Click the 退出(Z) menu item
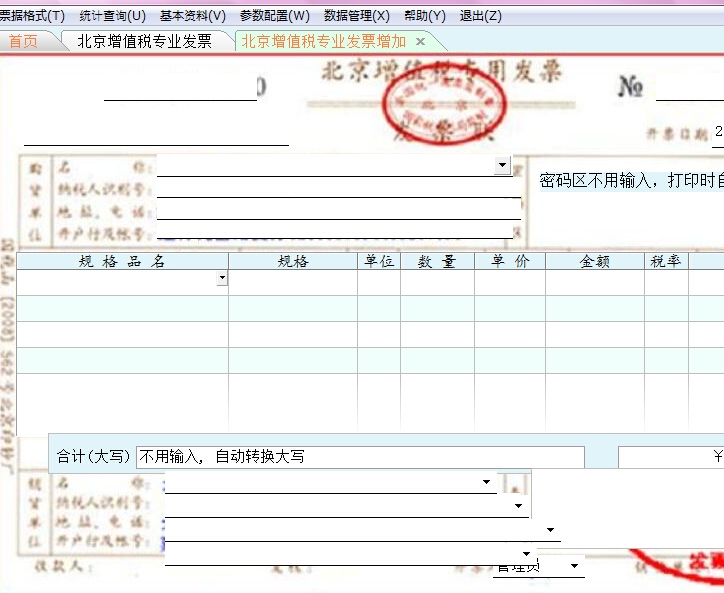724x593 pixels. click(480, 16)
